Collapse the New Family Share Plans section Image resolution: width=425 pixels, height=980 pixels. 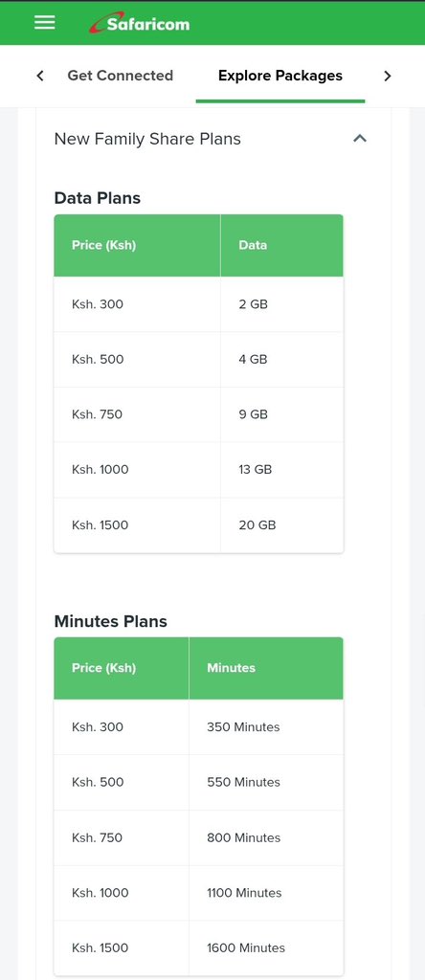(x=359, y=138)
